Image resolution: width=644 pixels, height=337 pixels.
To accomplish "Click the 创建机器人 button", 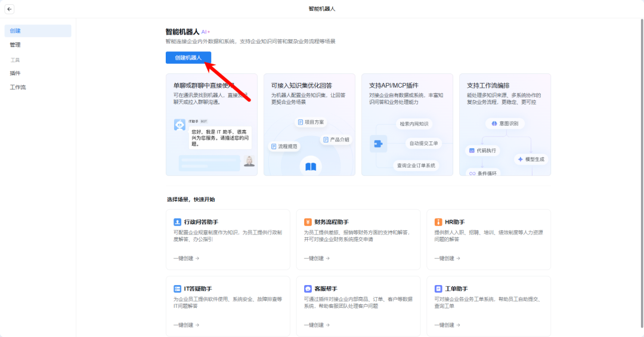I will pos(188,57).
